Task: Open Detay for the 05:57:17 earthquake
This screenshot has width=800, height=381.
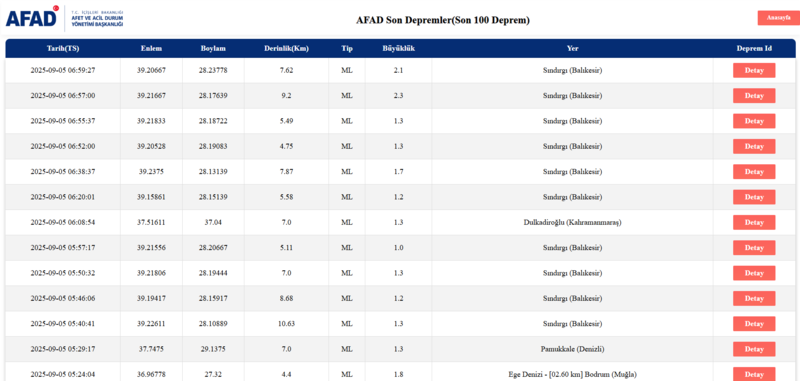Action: pos(754,247)
